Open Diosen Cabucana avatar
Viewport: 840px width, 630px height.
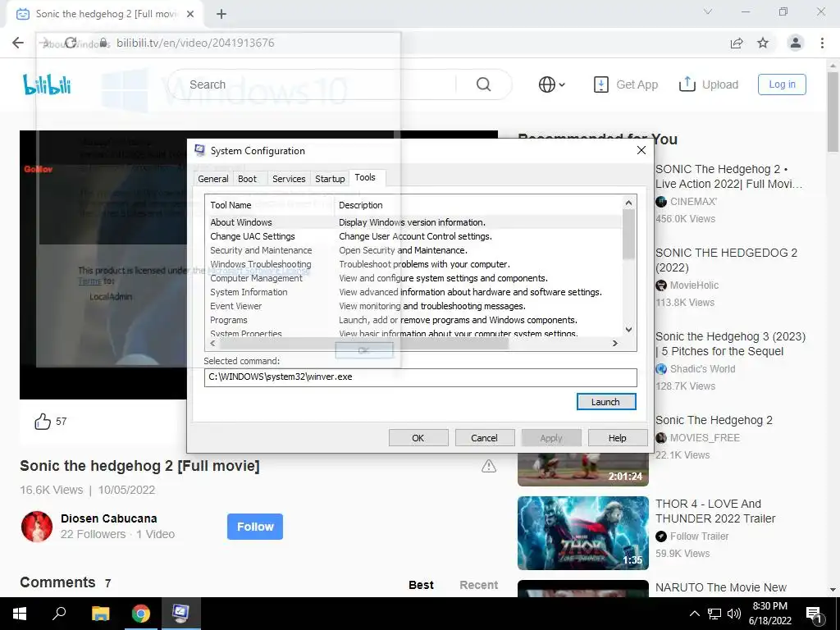[37, 527]
